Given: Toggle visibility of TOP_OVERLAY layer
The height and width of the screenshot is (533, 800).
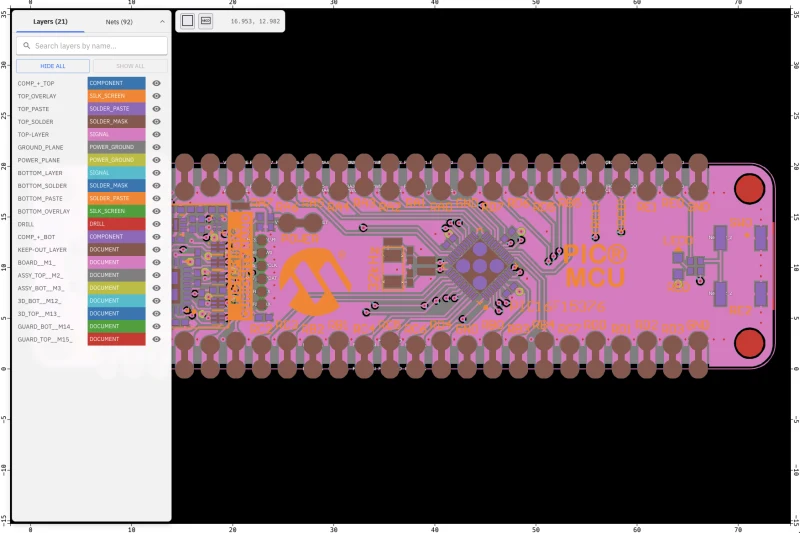Looking at the screenshot, I should coord(157,96).
